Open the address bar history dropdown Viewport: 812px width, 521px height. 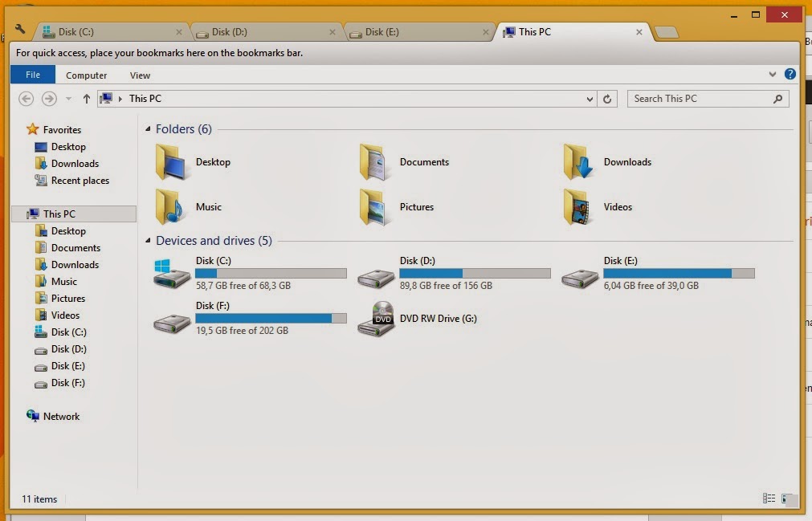[590, 99]
